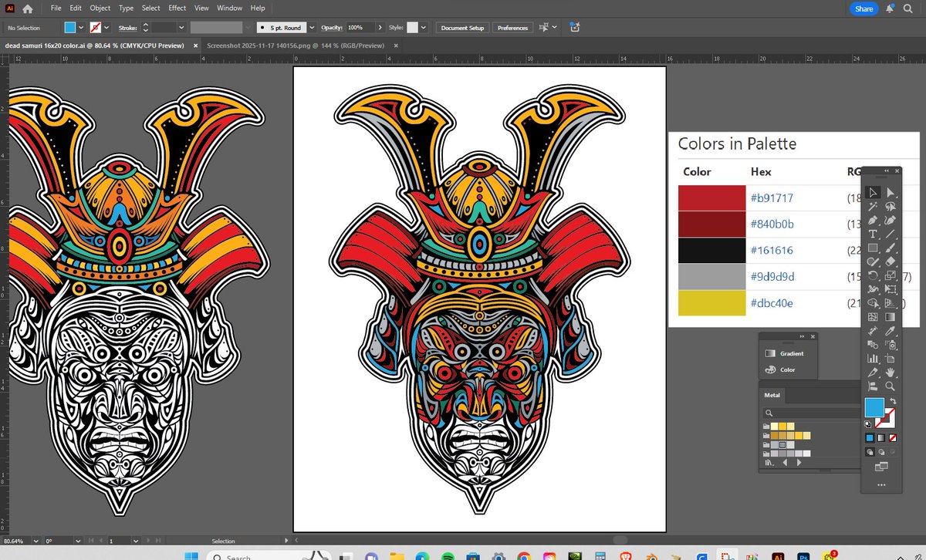This screenshot has height=560, width=926.
Task: Click Change Screen Mode icon
Action: tap(880, 466)
